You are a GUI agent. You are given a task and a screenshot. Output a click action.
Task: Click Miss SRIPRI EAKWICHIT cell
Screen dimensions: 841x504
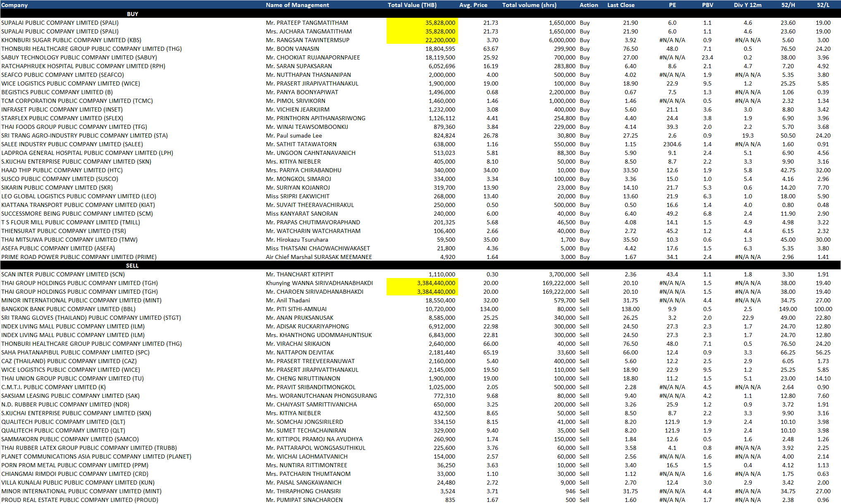[297, 196]
